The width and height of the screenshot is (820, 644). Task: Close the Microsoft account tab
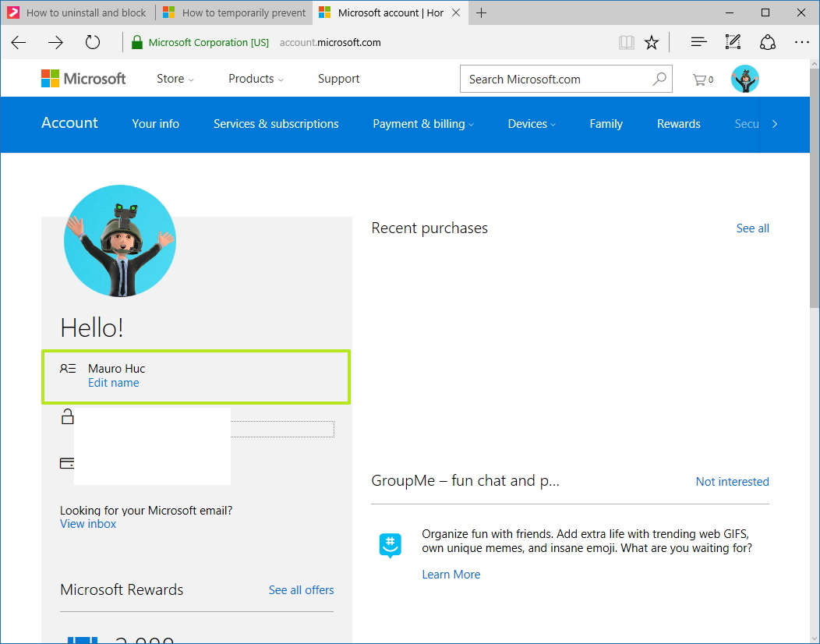click(456, 13)
